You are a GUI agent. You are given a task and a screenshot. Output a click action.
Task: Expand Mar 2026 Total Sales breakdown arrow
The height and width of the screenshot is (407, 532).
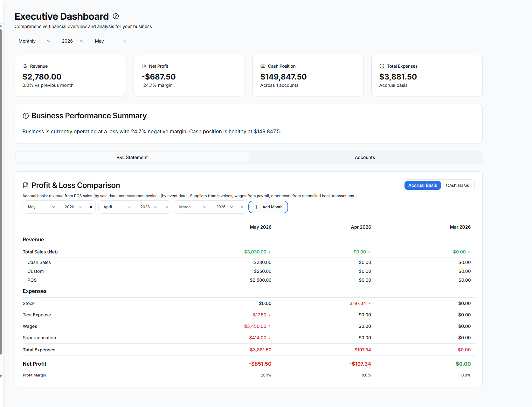point(469,252)
